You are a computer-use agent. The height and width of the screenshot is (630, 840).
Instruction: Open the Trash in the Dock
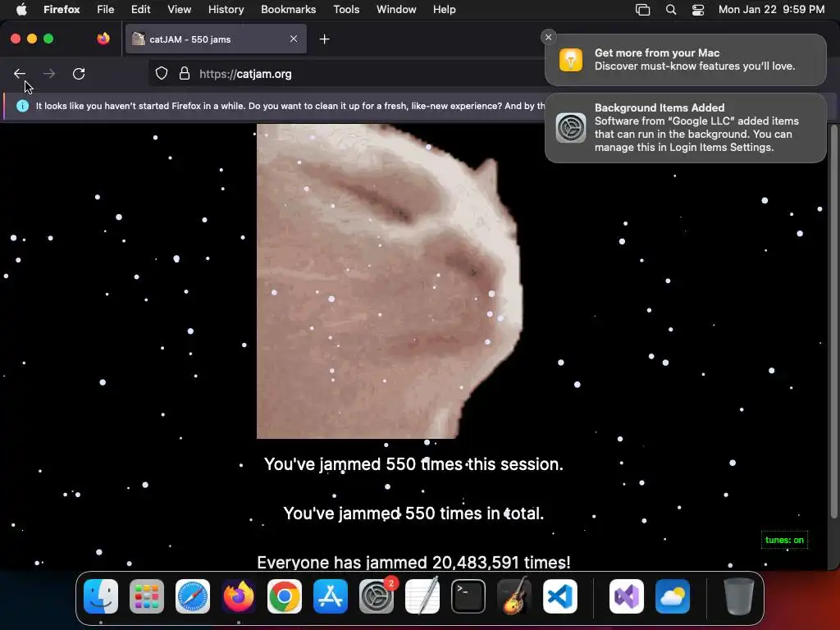[739, 596]
